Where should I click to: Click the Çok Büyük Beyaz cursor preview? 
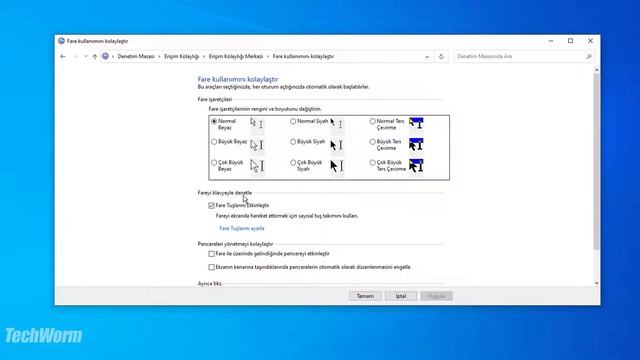[257, 166]
